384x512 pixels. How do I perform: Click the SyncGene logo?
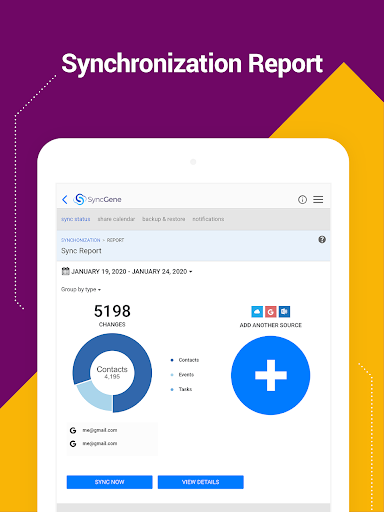[x=97, y=199]
